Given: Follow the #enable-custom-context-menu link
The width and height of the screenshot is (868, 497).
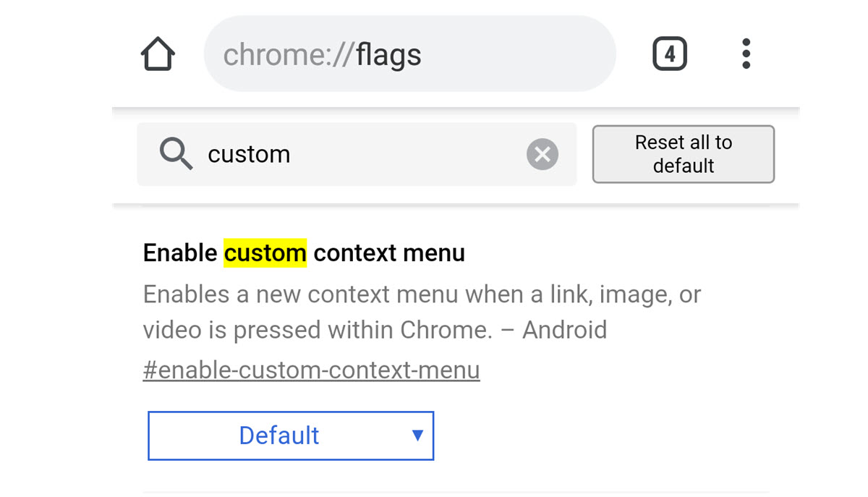Looking at the screenshot, I should tap(311, 370).
